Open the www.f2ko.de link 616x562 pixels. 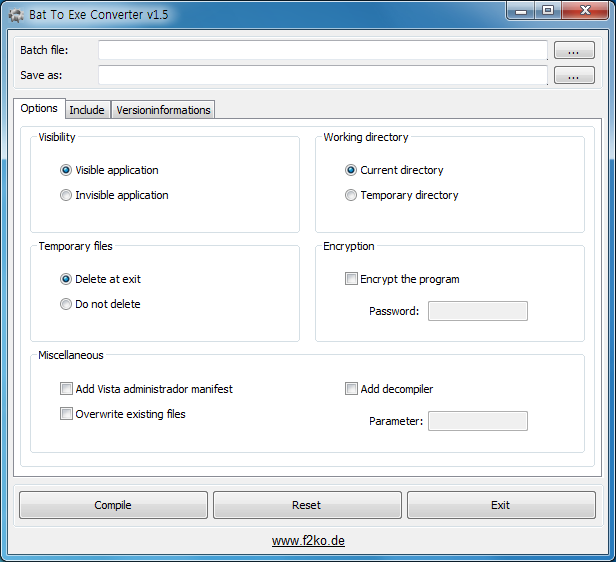pos(308,541)
